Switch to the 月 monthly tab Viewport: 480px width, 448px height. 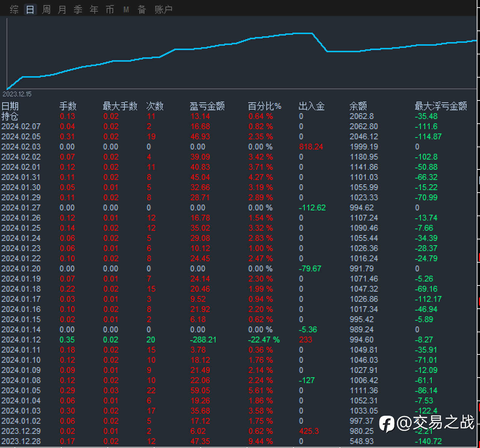62,9
